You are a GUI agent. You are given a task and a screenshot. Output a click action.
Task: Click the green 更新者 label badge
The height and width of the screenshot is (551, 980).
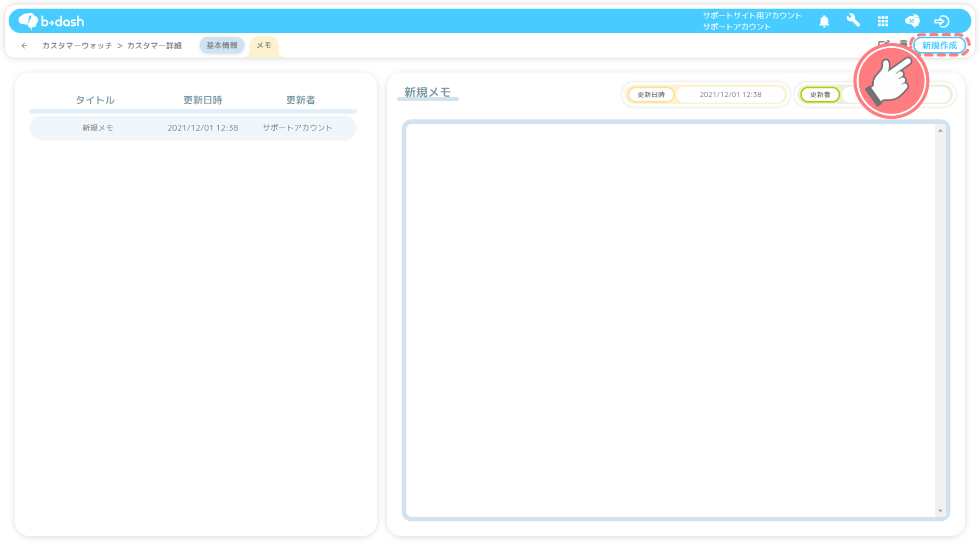[820, 95]
